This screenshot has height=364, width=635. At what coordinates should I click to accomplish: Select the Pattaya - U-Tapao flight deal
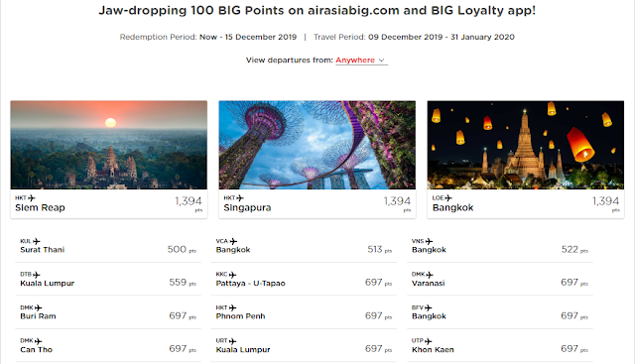304,279
